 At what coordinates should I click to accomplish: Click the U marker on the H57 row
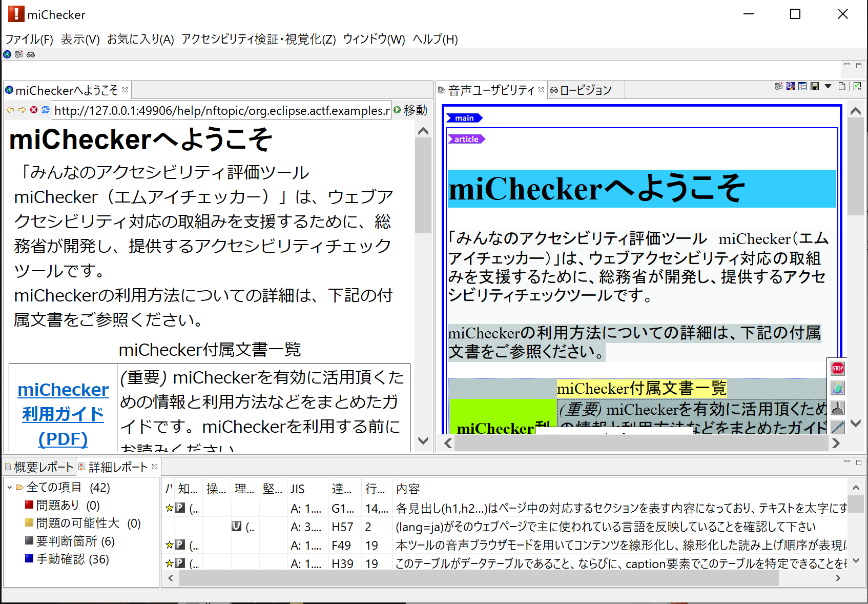237,526
